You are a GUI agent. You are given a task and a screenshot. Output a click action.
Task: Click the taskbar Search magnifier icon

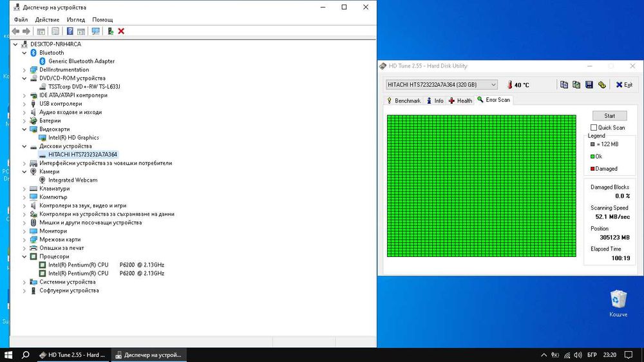pos(26,355)
